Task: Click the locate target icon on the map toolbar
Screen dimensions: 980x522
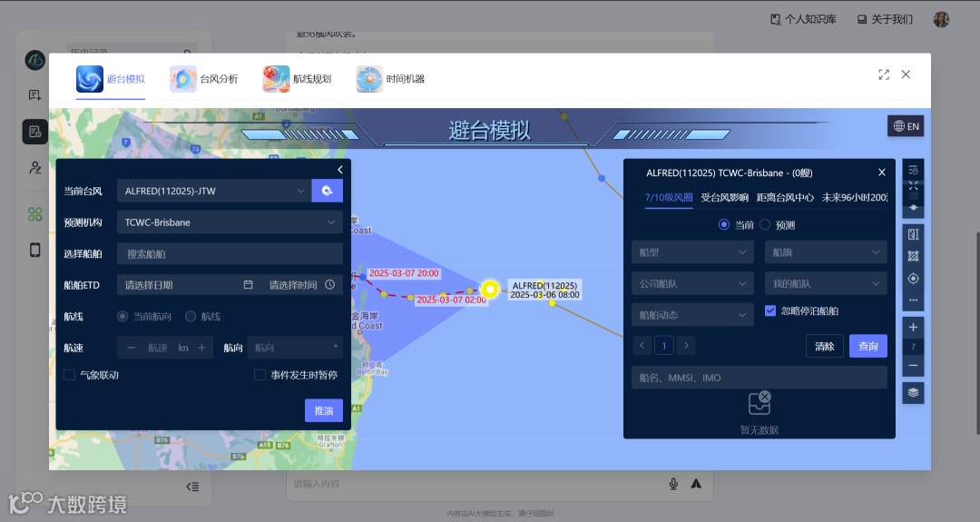Action: pyautogui.click(x=913, y=278)
